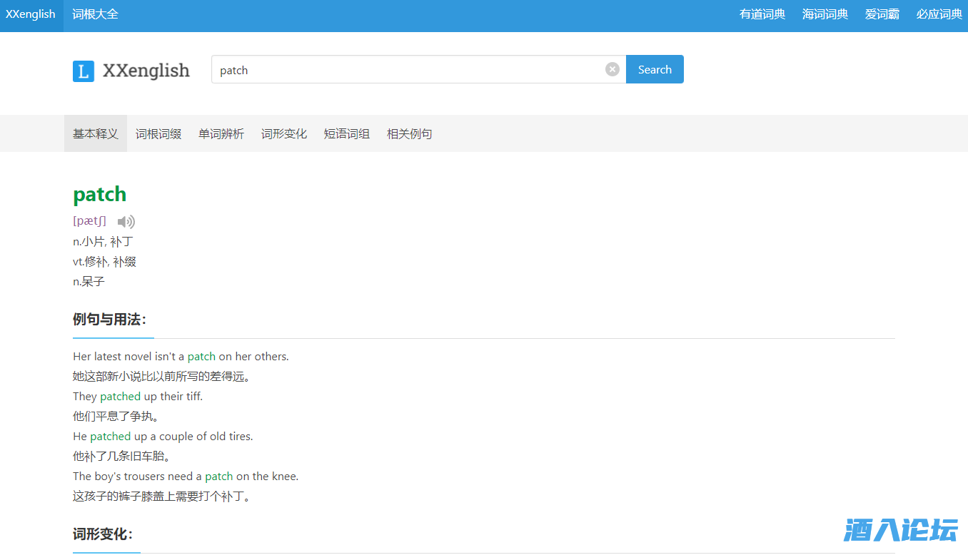Go to the 词形变化 tab

284,134
